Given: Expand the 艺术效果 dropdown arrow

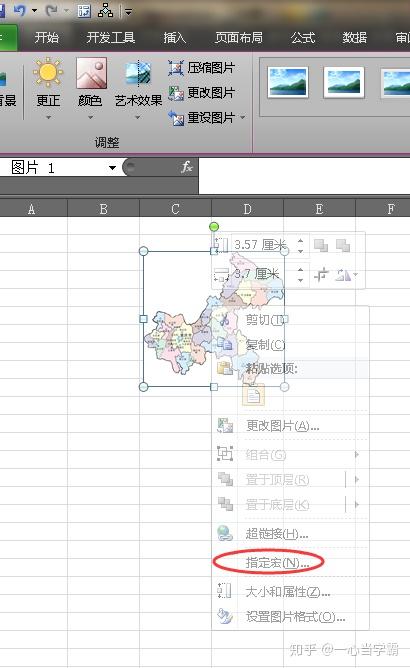Looking at the screenshot, I should [x=138, y=117].
